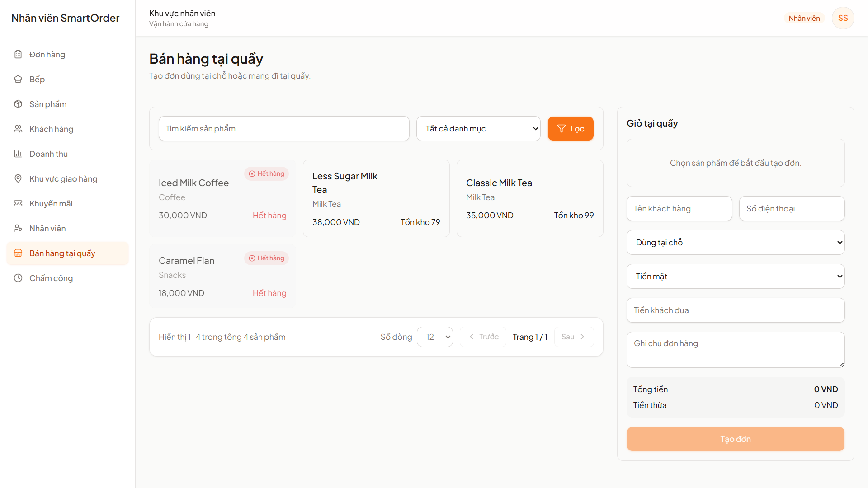Click Hết hàng badge on Iced Milk Coffee
Screen dimensions: 868x488
[x=266, y=174]
